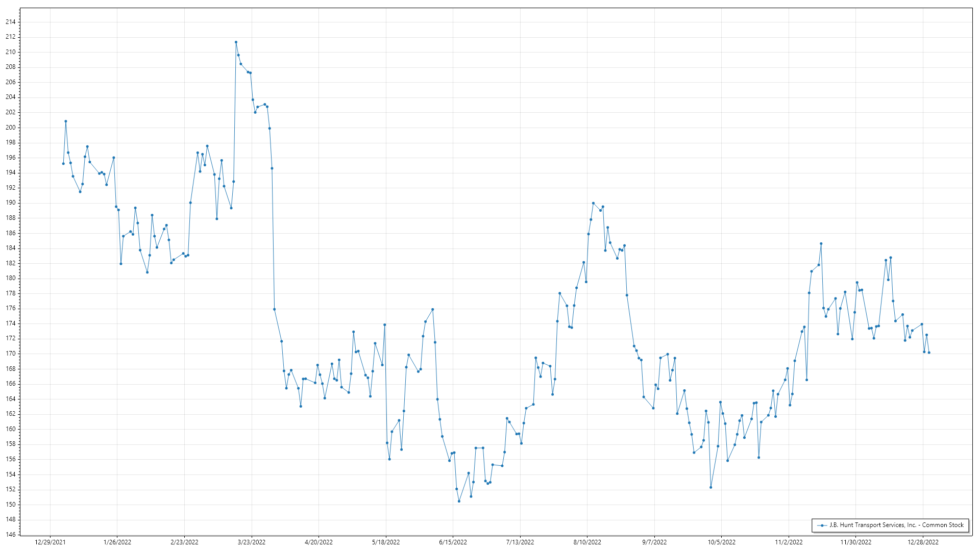Click the 3/23/2022 x-axis date label

point(252,542)
